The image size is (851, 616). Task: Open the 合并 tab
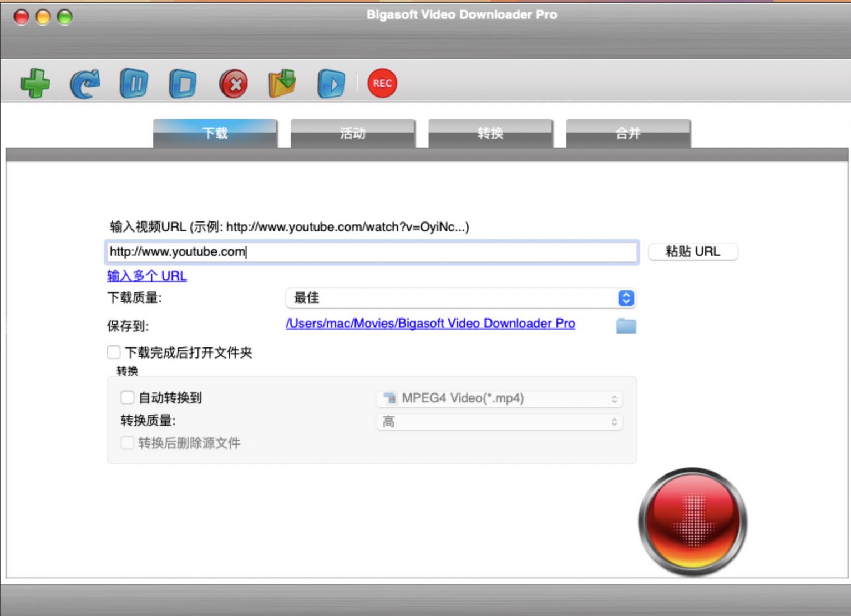click(628, 133)
